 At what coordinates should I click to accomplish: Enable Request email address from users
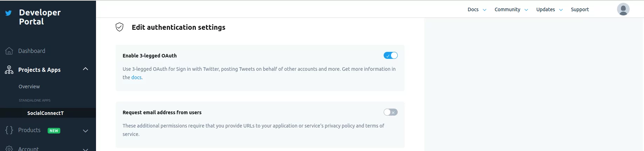390,112
